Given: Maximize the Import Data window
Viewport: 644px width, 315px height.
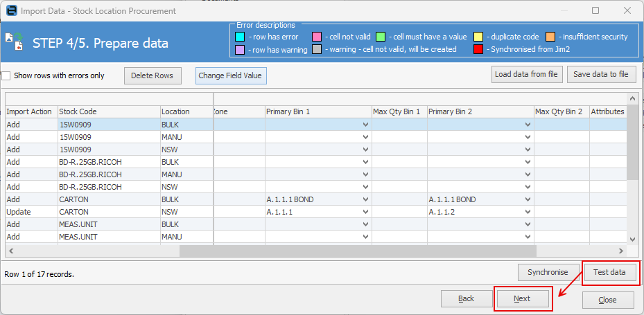Looking at the screenshot, I should pyautogui.click(x=595, y=11).
